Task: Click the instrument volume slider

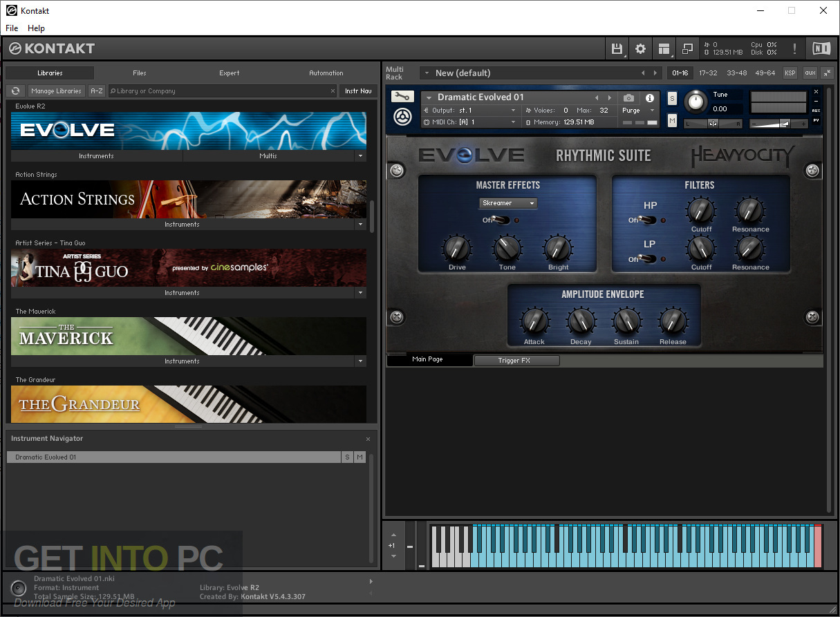Action: coord(779,124)
